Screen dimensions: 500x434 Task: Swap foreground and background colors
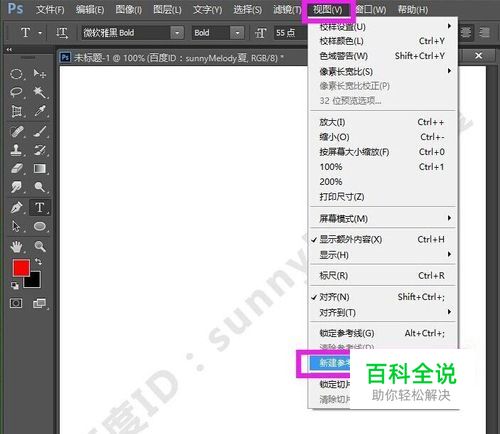coord(38,262)
